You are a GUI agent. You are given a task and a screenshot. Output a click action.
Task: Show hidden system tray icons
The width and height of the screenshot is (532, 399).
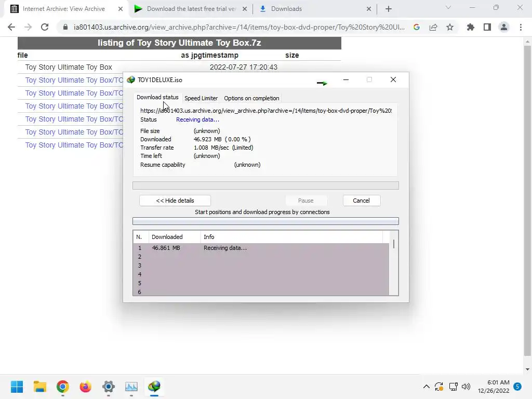427,387
